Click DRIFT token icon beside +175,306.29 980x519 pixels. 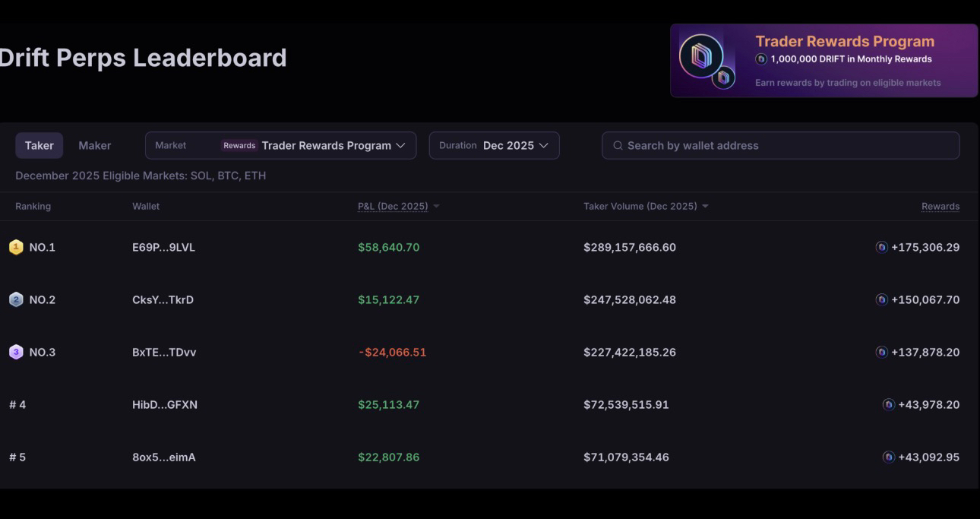(881, 247)
